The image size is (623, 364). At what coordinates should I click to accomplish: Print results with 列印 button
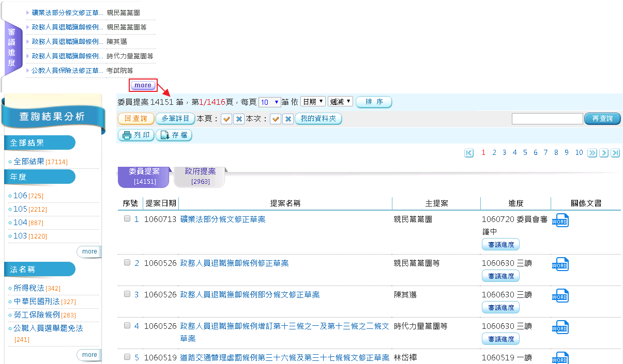pyautogui.click(x=136, y=135)
